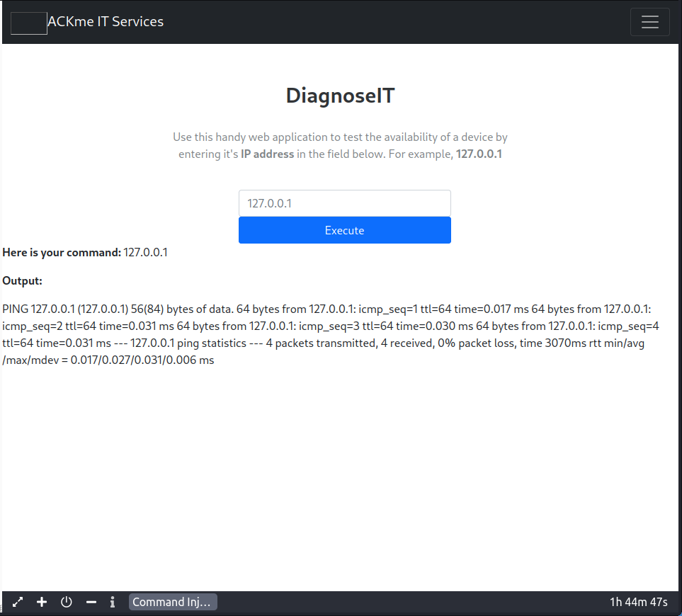Viewport: 682px width, 616px height.
Task: Click the DiagnoseIT page heading
Action: coord(340,96)
